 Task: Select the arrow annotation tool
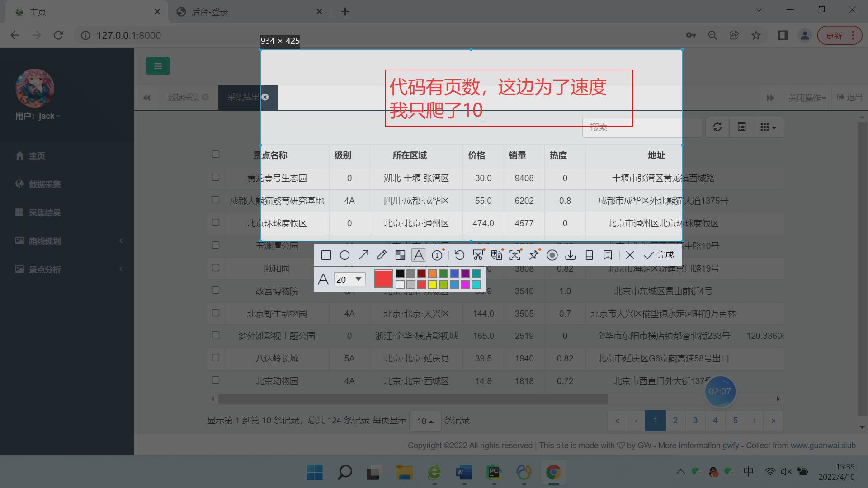[363, 255]
